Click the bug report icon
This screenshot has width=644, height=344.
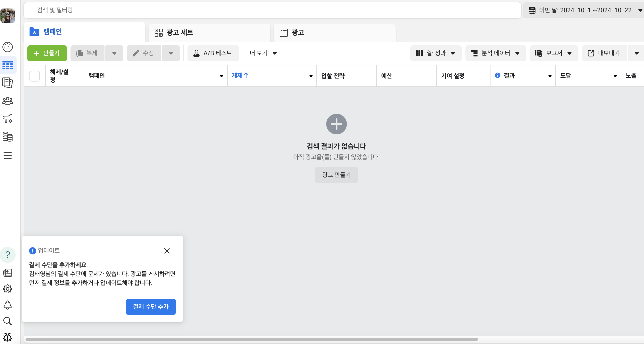coord(8,337)
